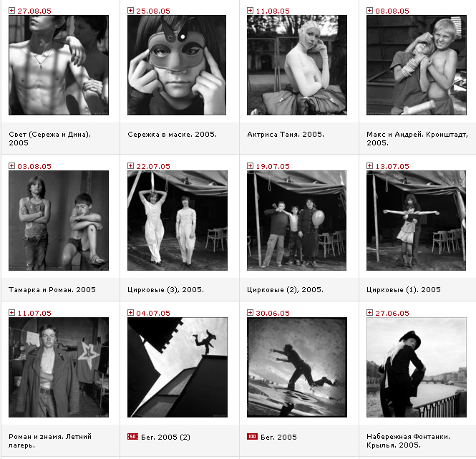The width and height of the screenshot is (476, 459).
Task: Open the date link 30.06.05
Action: pos(273,313)
